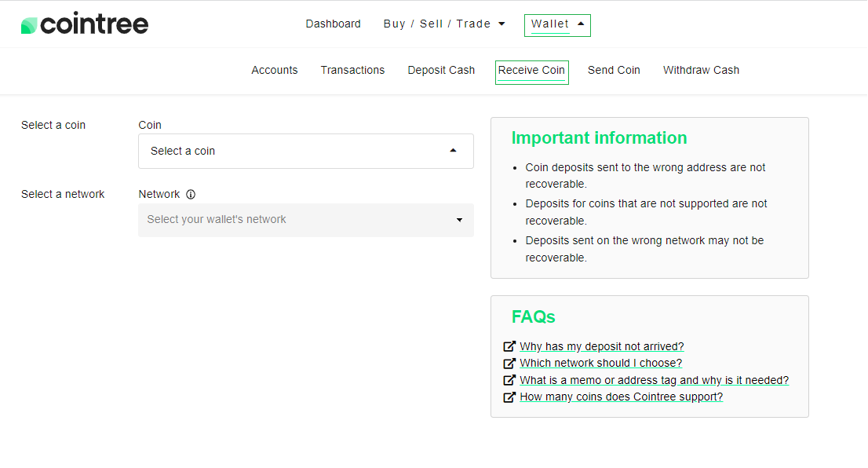The image size is (868, 468).
Task: Click external link icon beside 'Which network should I choose?'
Action: point(509,364)
